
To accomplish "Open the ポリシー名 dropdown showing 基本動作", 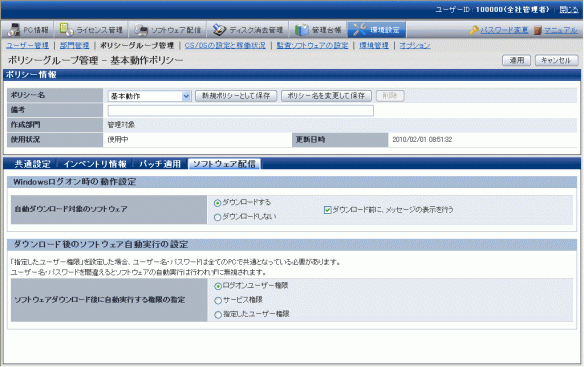I will tap(149, 96).
